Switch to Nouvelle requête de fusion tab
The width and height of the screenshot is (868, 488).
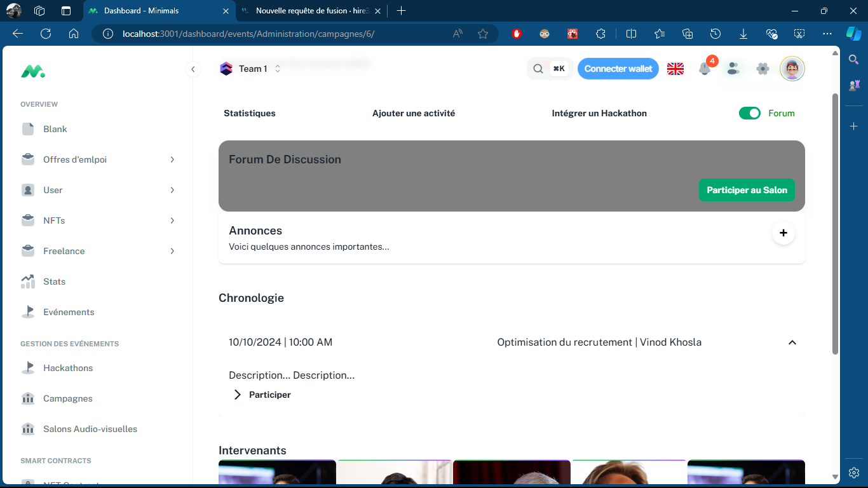click(311, 11)
